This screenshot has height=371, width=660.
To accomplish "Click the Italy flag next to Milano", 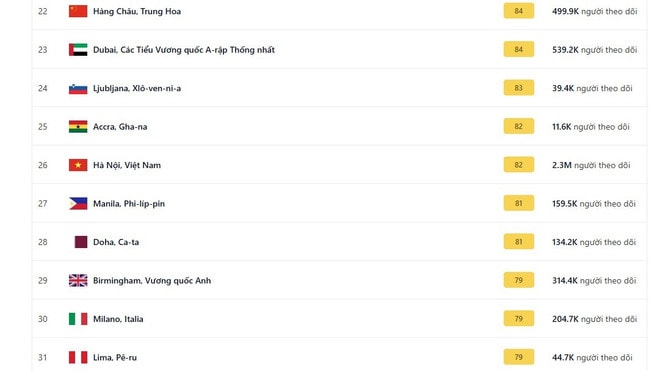I will 78,319.
